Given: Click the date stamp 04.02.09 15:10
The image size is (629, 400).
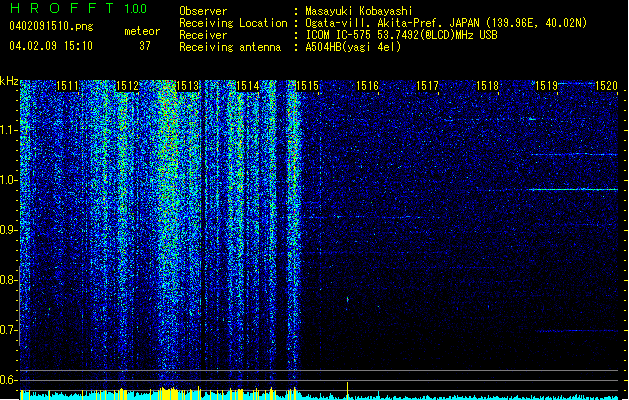Looking at the screenshot, I should click(51, 46).
